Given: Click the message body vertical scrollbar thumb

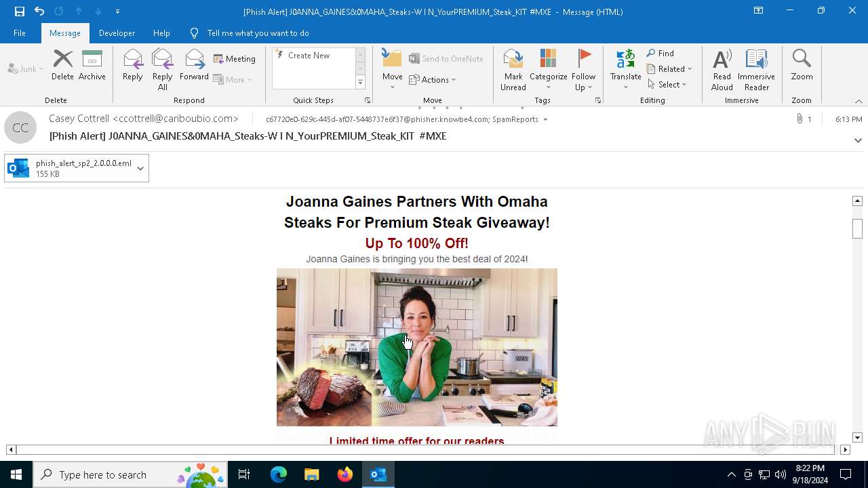Looking at the screenshot, I should click(x=857, y=228).
